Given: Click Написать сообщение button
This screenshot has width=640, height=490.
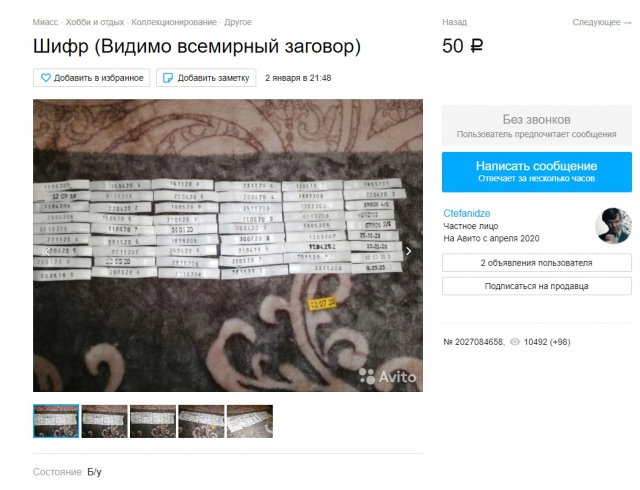Looking at the screenshot, I should tap(537, 172).
